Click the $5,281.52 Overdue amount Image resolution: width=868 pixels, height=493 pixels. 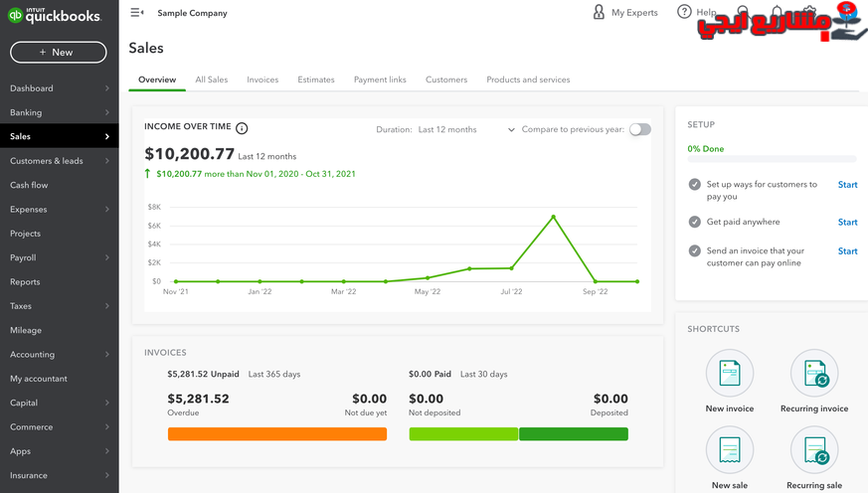pyautogui.click(x=198, y=399)
